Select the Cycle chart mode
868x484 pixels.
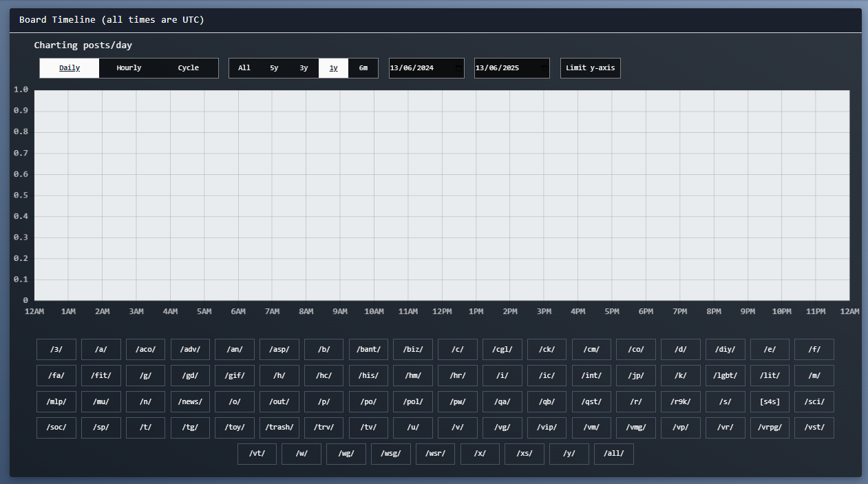[x=188, y=68]
